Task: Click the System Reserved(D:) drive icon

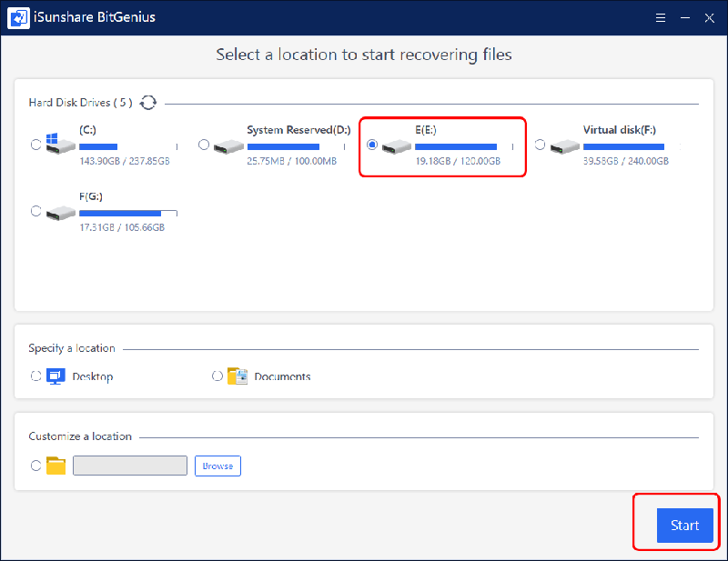Action: coord(228,145)
